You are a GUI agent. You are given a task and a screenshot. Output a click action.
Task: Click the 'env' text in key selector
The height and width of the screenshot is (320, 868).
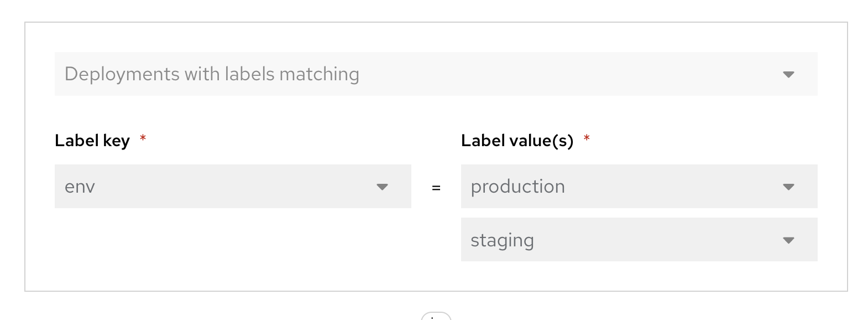click(80, 187)
